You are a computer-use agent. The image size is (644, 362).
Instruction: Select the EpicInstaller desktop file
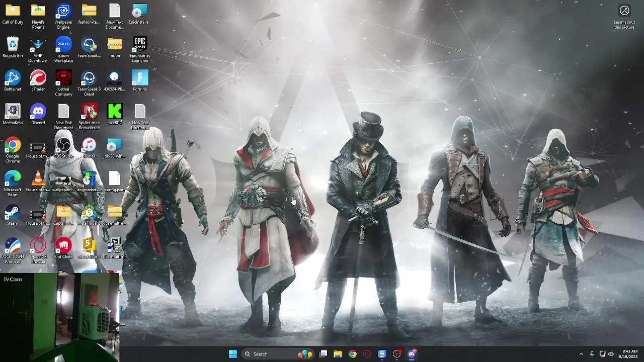tap(140, 14)
